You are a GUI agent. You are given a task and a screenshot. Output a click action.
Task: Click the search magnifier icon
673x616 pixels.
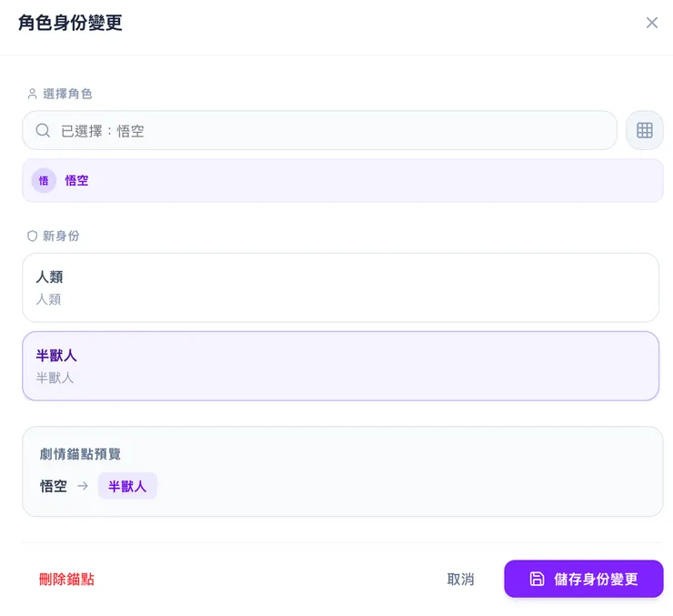pos(43,130)
